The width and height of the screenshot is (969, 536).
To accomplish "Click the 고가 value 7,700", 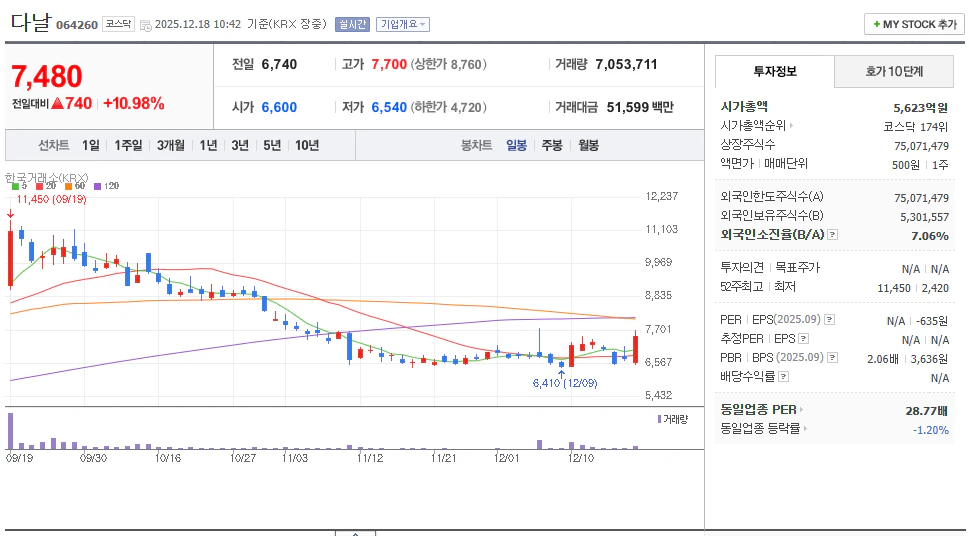I will point(389,64).
